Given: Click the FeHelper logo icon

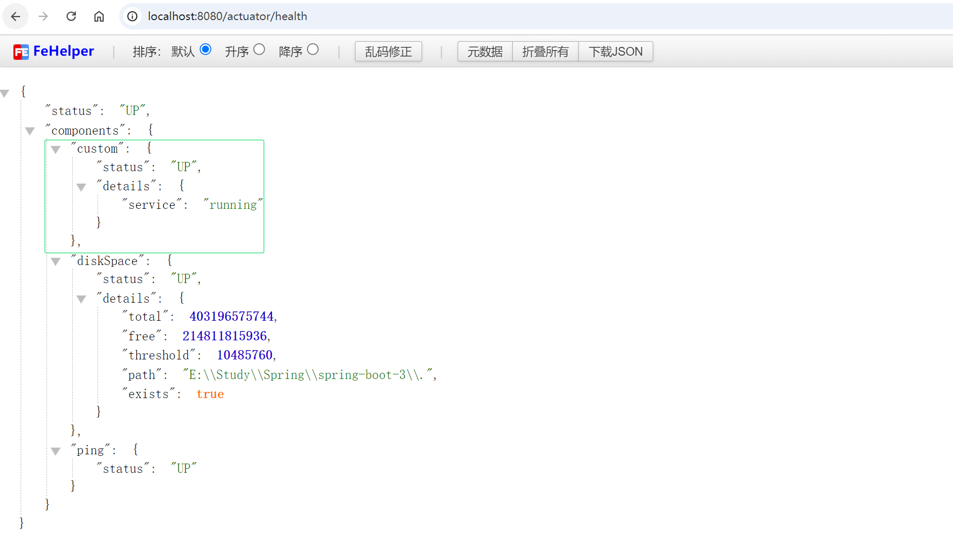Looking at the screenshot, I should 21,52.
